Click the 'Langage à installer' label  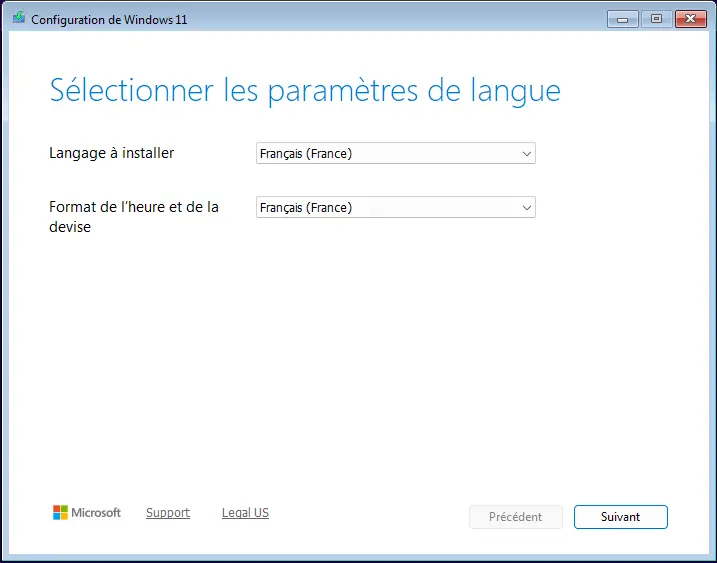[111, 153]
